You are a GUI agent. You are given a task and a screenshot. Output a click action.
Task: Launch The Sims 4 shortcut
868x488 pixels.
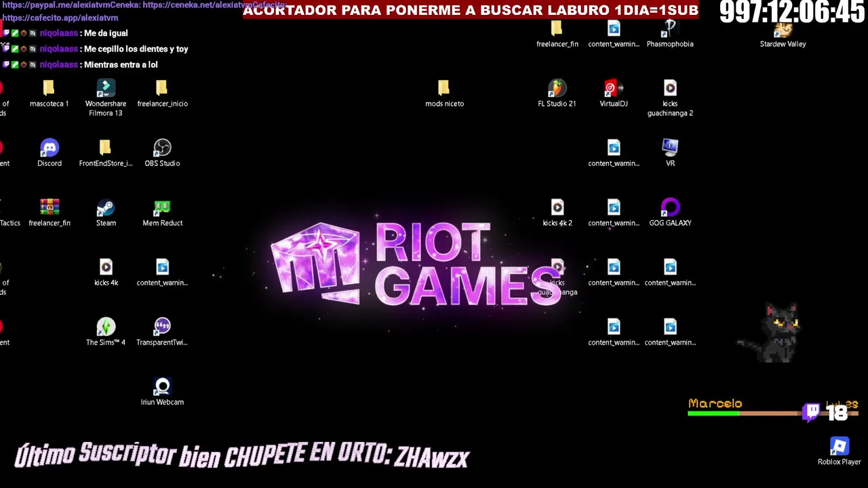(x=106, y=333)
